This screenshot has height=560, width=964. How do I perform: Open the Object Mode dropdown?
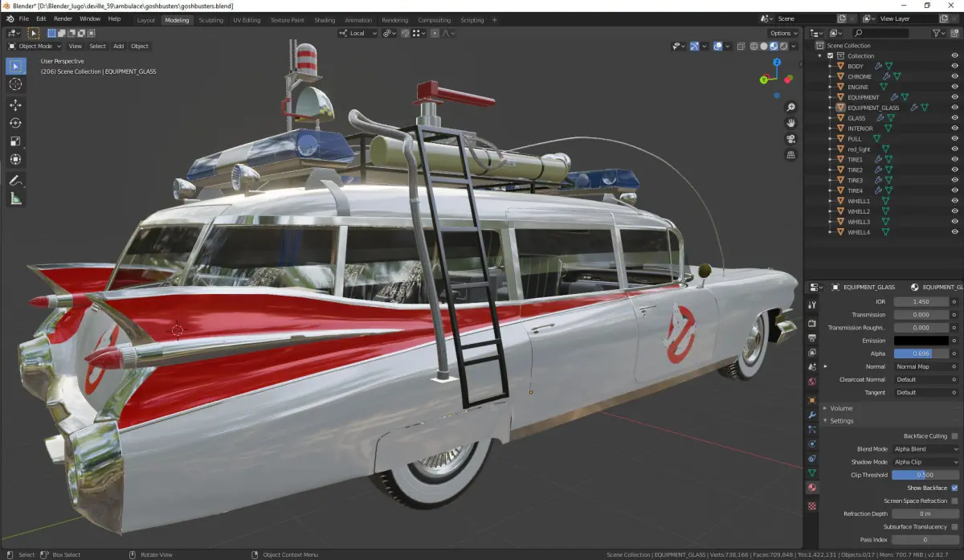[x=35, y=46]
